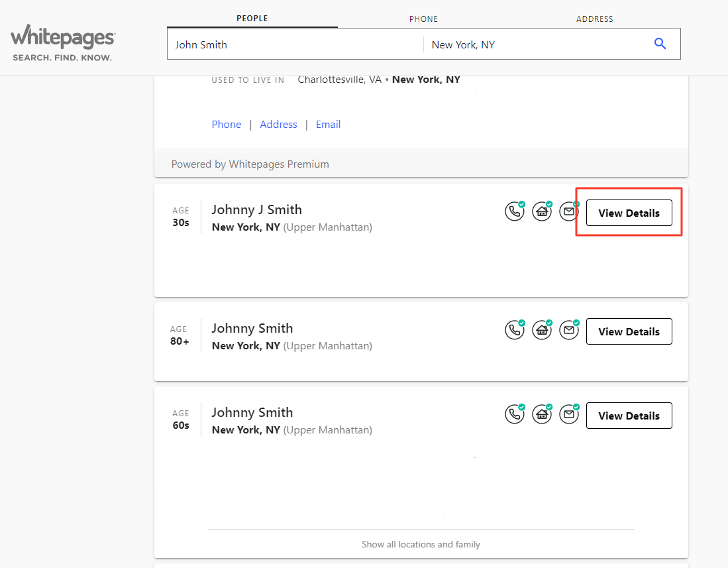Image resolution: width=728 pixels, height=568 pixels.
Task: Open the Email link in premium card
Action: pyautogui.click(x=329, y=125)
